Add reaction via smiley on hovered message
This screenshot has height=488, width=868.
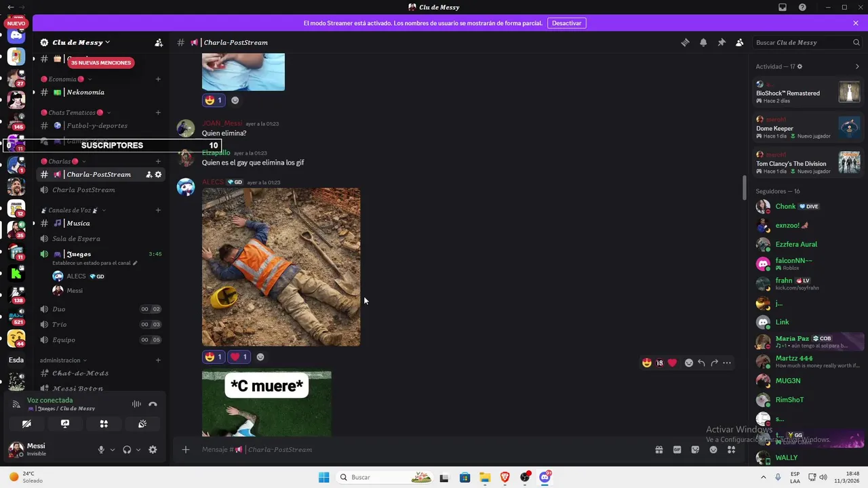tap(689, 363)
